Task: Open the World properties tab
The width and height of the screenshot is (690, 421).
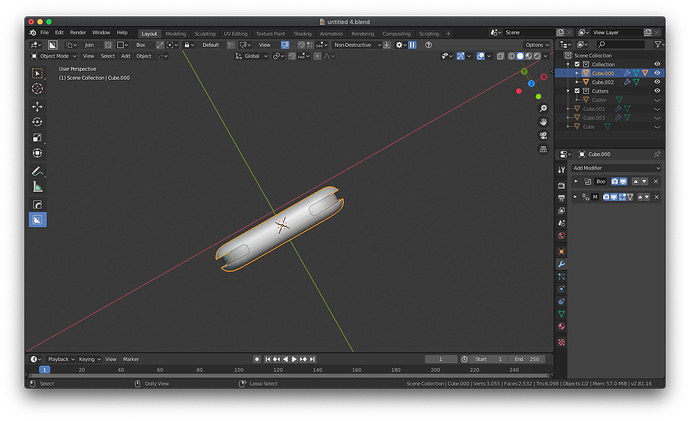Action: [x=562, y=236]
